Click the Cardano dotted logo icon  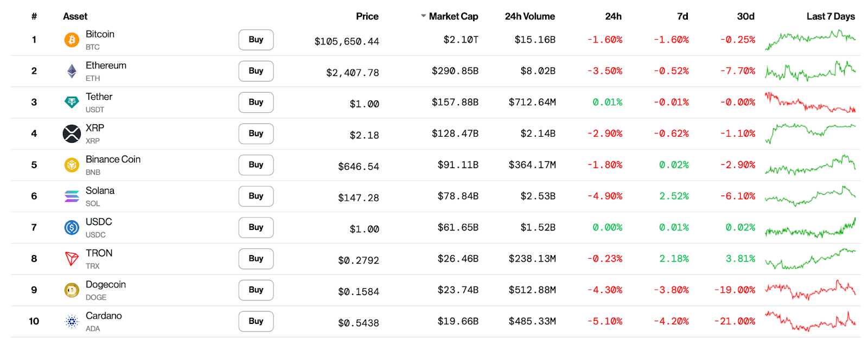click(x=72, y=321)
